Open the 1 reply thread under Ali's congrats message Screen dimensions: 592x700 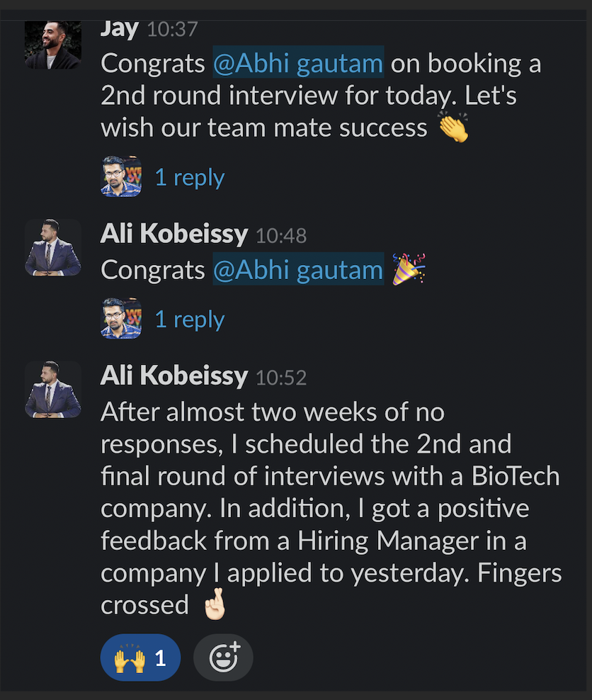(189, 319)
